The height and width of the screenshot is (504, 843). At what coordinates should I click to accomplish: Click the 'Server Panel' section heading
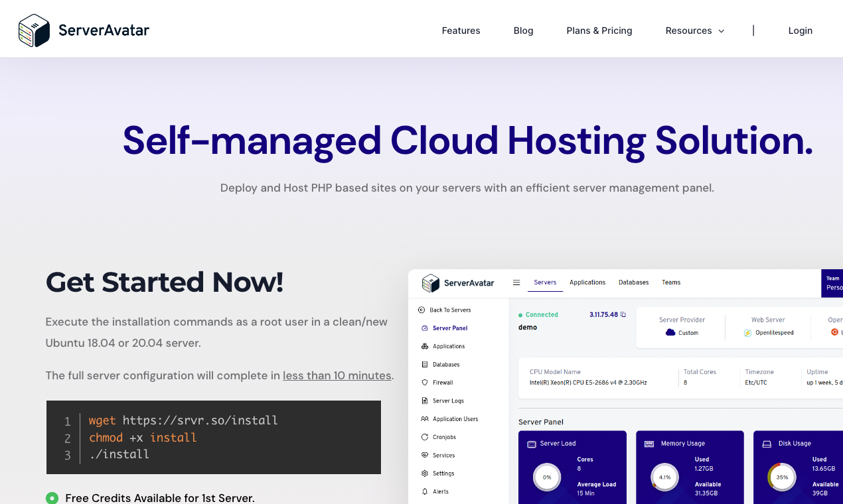click(540, 422)
